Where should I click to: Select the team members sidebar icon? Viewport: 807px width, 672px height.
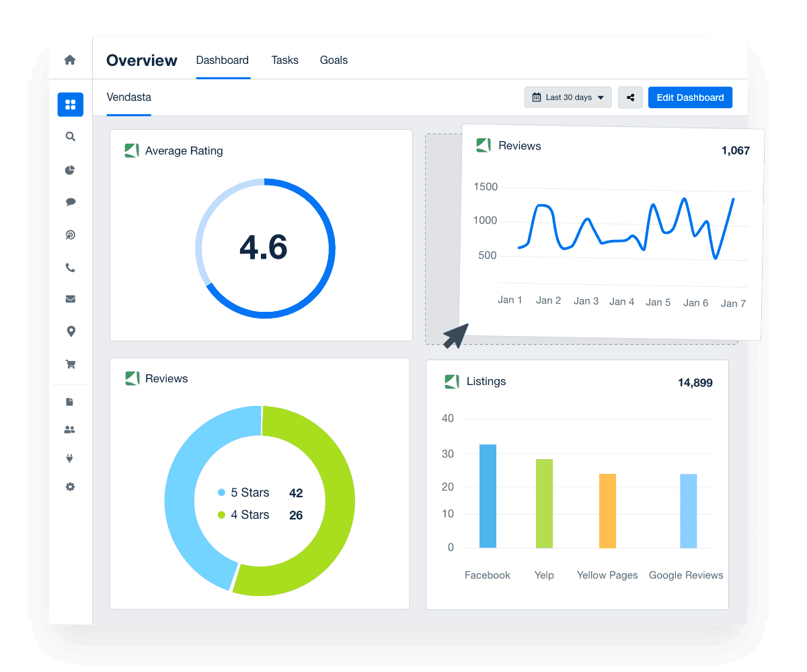70,429
